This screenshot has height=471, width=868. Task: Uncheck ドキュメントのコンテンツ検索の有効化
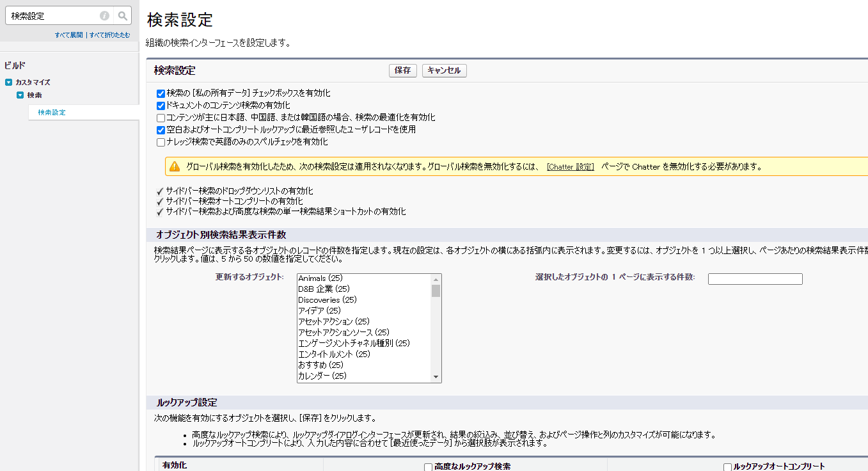pyautogui.click(x=161, y=104)
